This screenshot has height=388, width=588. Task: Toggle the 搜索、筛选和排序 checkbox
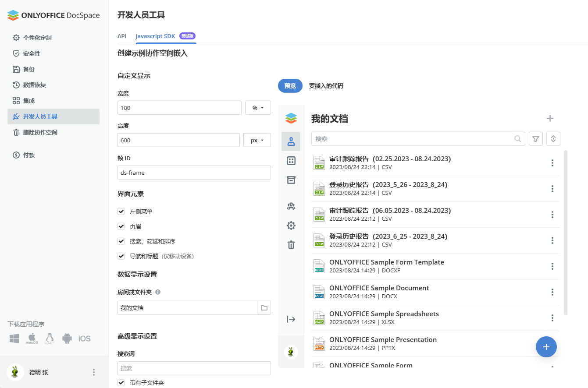coord(121,241)
